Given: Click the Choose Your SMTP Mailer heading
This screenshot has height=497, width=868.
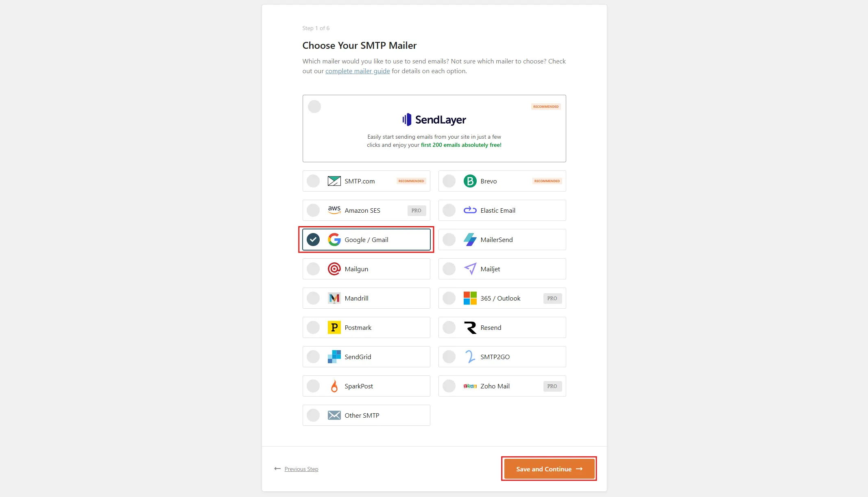Looking at the screenshot, I should point(360,46).
